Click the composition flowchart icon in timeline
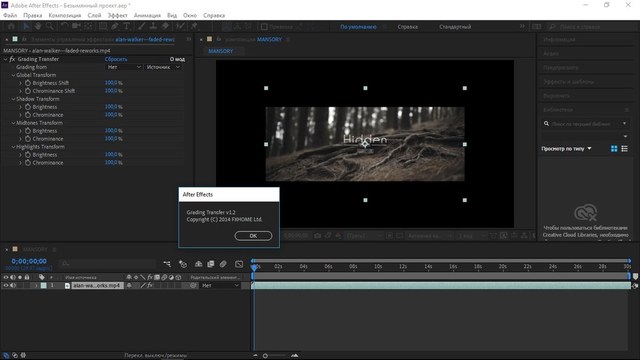This screenshot has width=640, height=360. coord(167,264)
